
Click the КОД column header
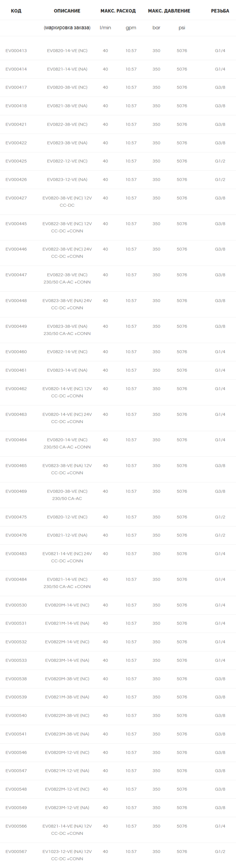tap(16, 11)
